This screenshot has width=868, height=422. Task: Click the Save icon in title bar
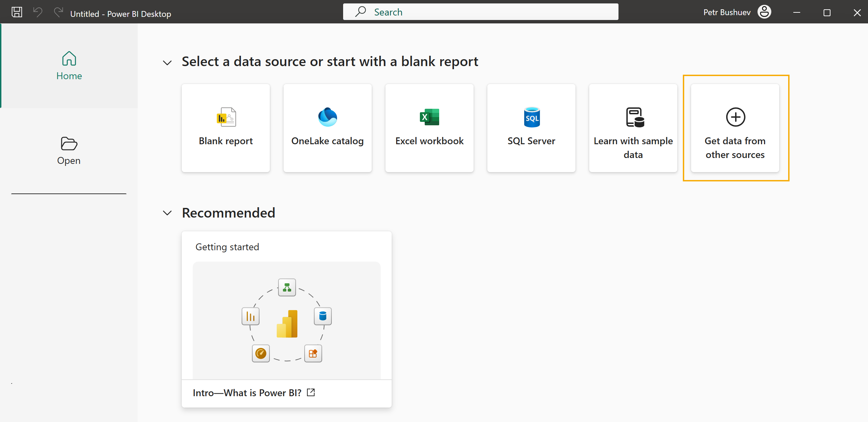(17, 12)
